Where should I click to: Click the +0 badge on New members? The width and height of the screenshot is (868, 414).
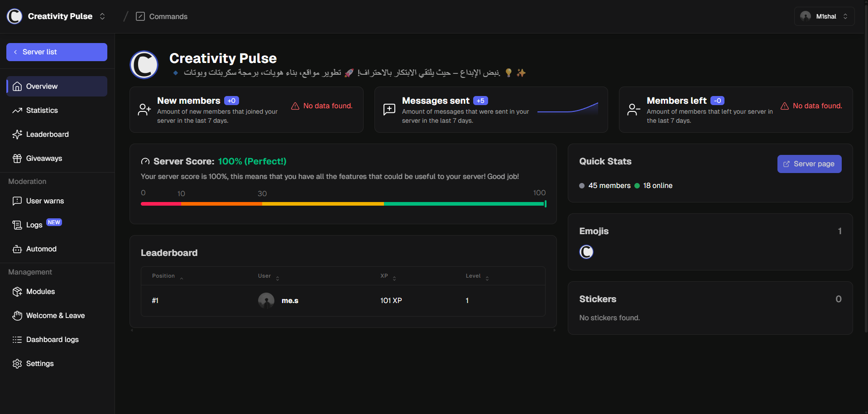pyautogui.click(x=231, y=101)
